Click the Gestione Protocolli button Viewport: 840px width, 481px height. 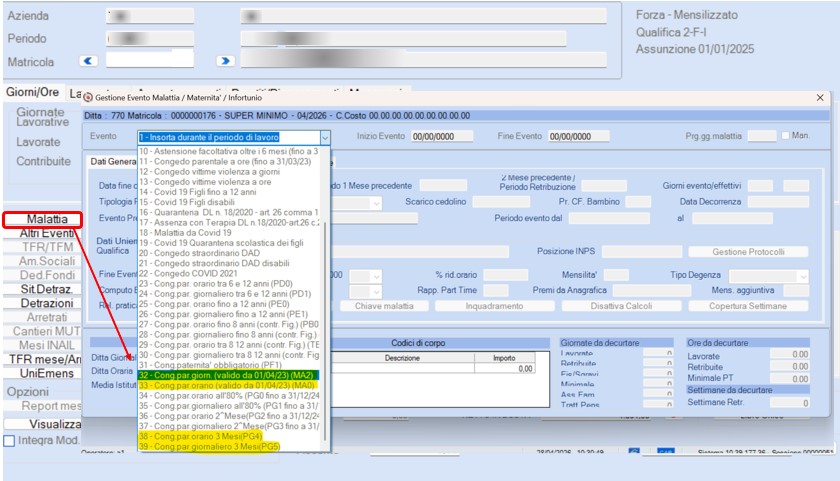(748, 252)
